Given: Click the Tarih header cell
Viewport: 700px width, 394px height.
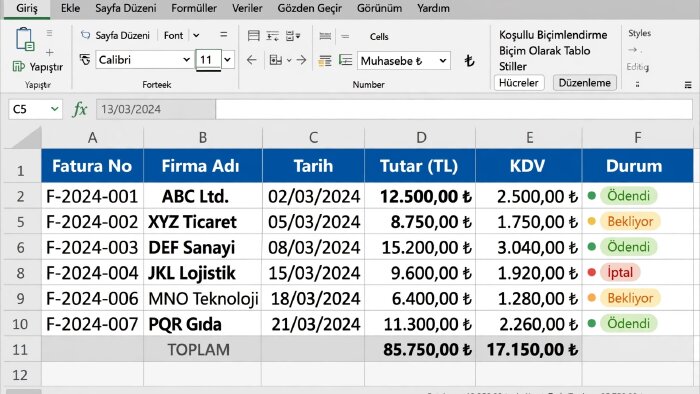Looking at the screenshot, I should point(313,166).
